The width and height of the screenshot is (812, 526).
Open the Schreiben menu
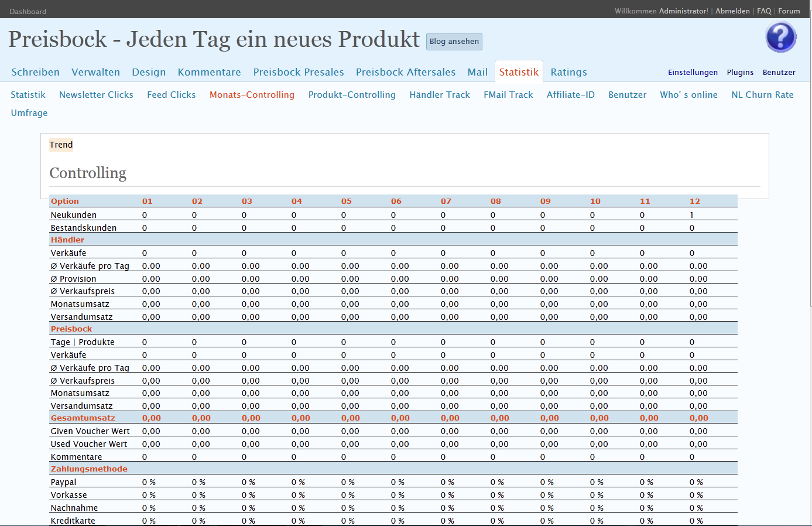[35, 72]
